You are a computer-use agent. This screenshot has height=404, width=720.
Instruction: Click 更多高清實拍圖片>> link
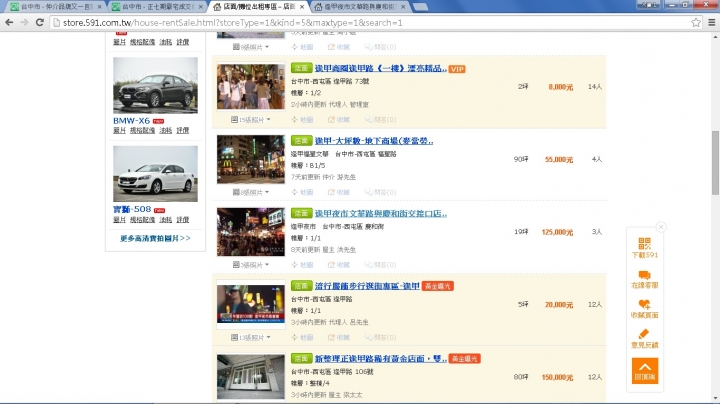tap(155, 238)
